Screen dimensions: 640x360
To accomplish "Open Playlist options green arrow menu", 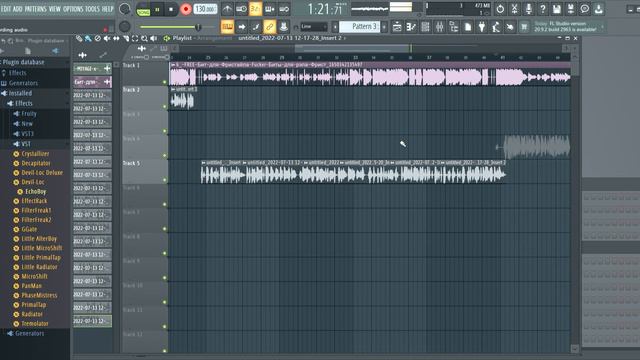I will click(x=167, y=38).
